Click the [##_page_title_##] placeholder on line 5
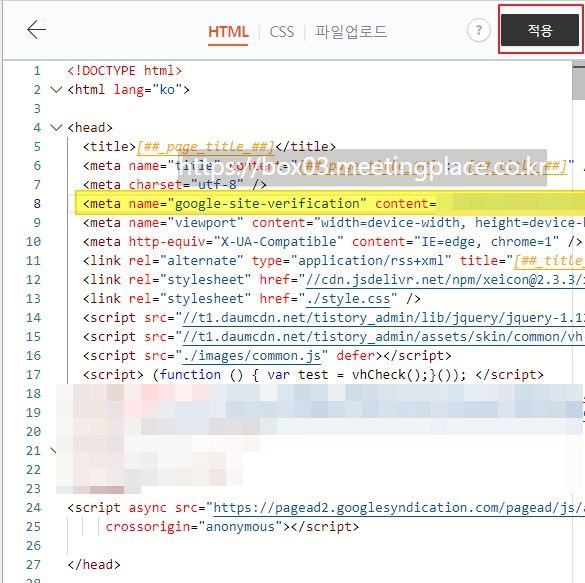The image size is (585, 583). pos(206,147)
